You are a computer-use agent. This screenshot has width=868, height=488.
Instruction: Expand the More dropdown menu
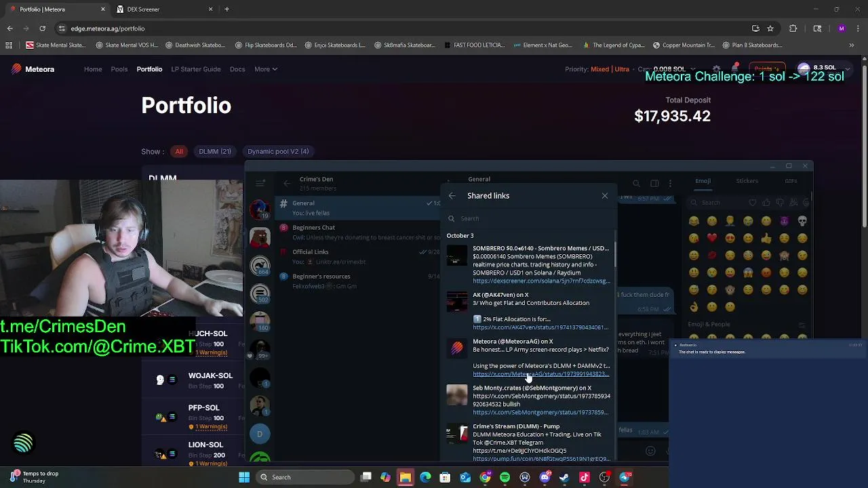[x=266, y=69]
